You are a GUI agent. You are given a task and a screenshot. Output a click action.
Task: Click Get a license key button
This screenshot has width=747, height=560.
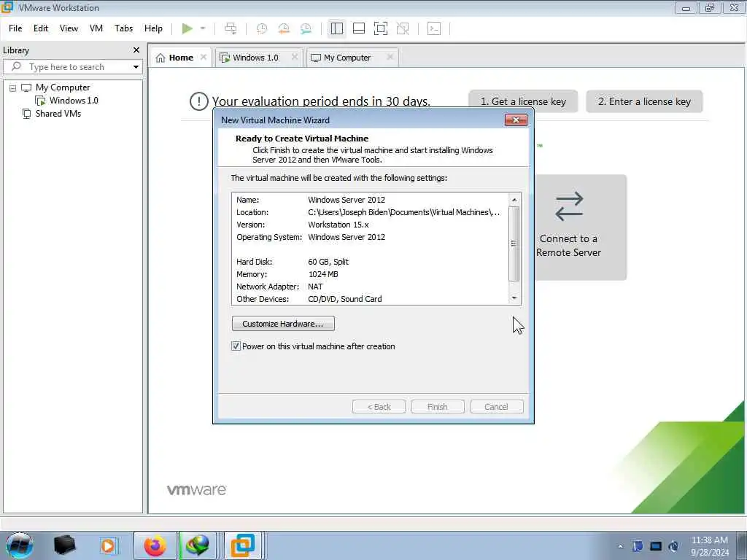[x=523, y=101]
